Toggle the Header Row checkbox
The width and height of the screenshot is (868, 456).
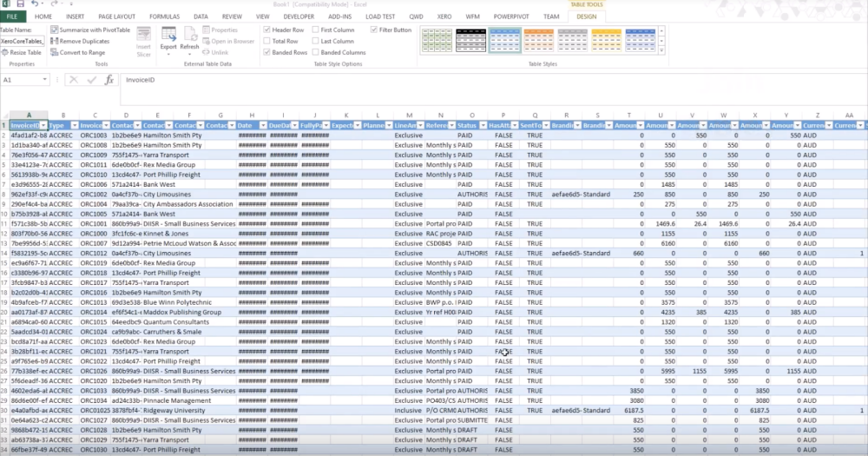click(266, 30)
